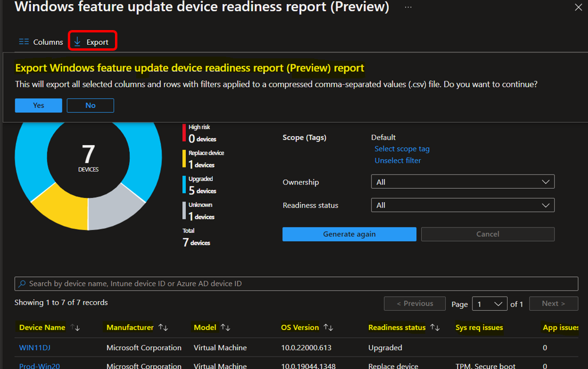Viewport: 588px width, 369px height.
Task: Expand the Ownership dropdown
Action: [x=463, y=182]
